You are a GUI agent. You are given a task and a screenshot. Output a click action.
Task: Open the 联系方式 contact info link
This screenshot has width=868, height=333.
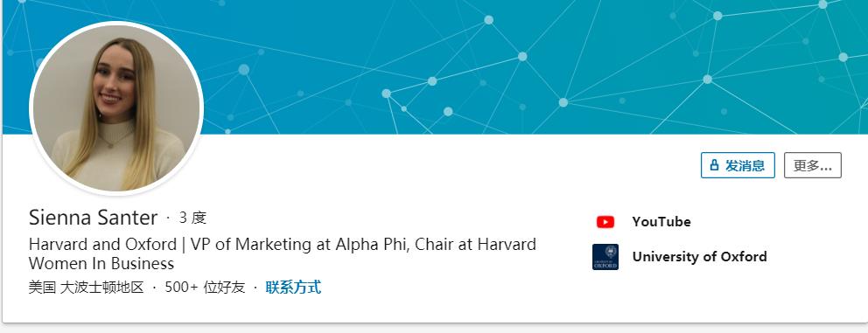pos(293,287)
